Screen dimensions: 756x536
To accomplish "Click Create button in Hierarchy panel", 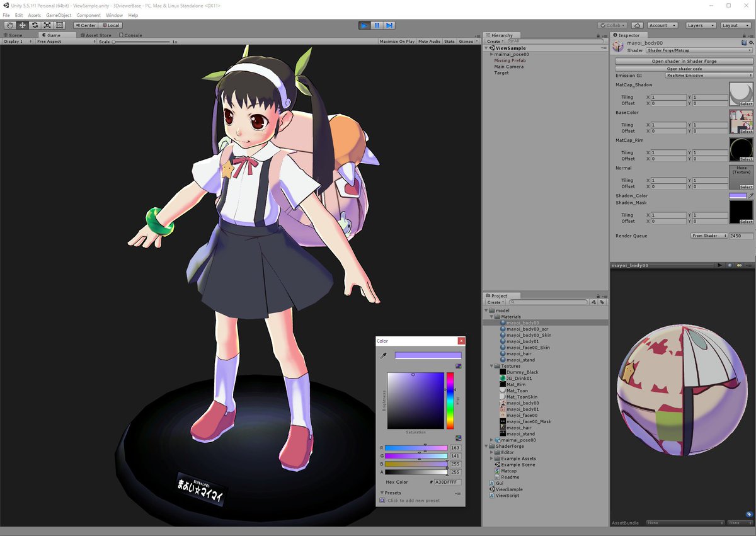I will click(494, 42).
